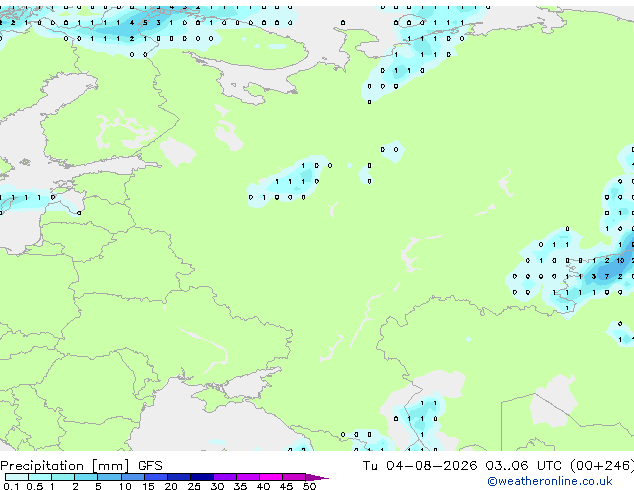Click the 5–10 mm blue legend swatch
Screen dimensions: 634x490
click(x=109, y=477)
